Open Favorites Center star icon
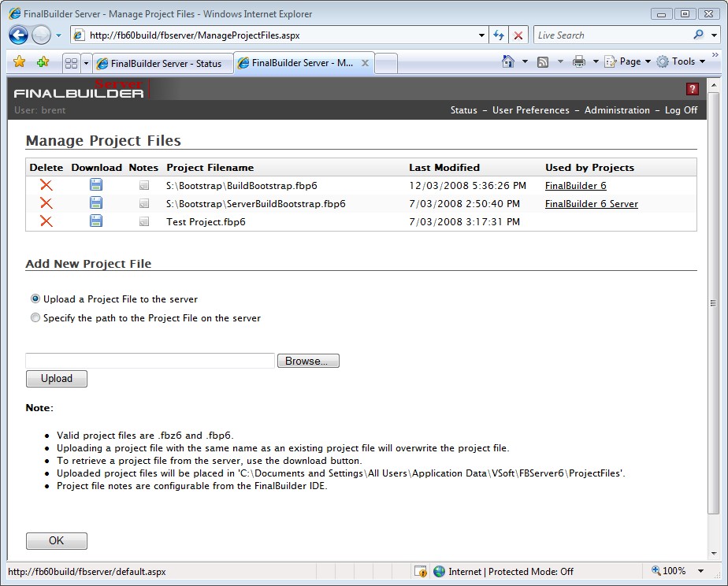728x586 pixels. [x=20, y=61]
